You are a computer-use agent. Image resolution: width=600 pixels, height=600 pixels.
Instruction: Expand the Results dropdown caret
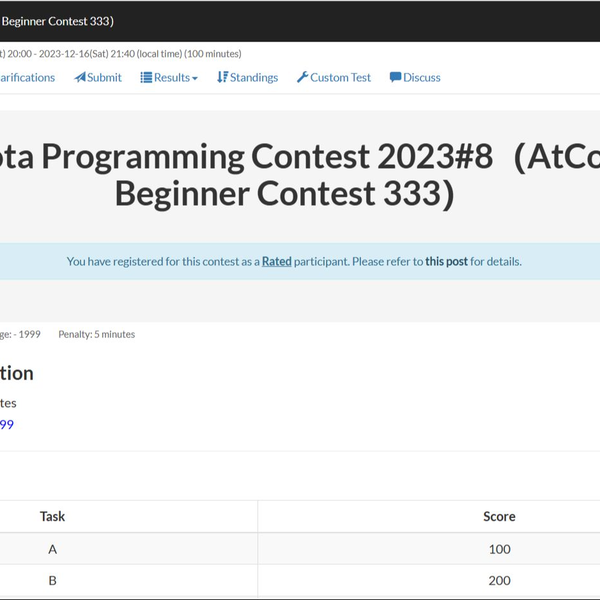(195, 78)
